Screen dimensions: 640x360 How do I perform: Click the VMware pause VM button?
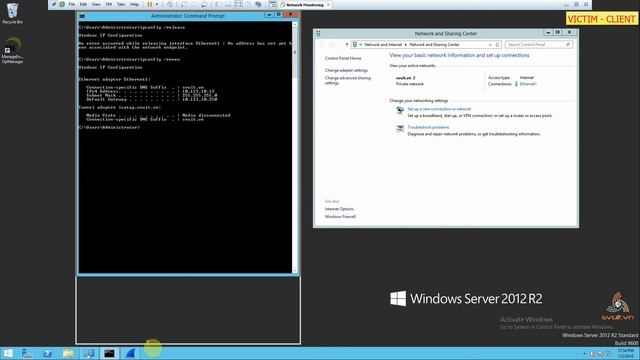point(150,4)
